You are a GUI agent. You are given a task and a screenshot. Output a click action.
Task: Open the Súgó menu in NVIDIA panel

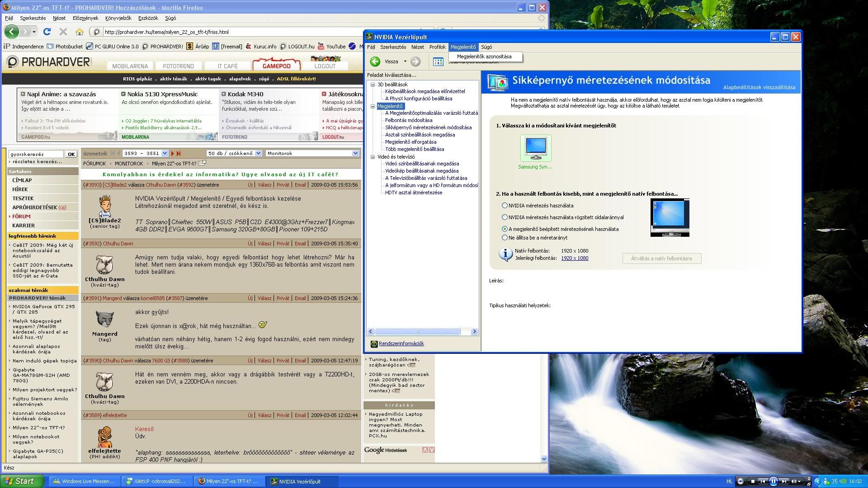coord(486,47)
